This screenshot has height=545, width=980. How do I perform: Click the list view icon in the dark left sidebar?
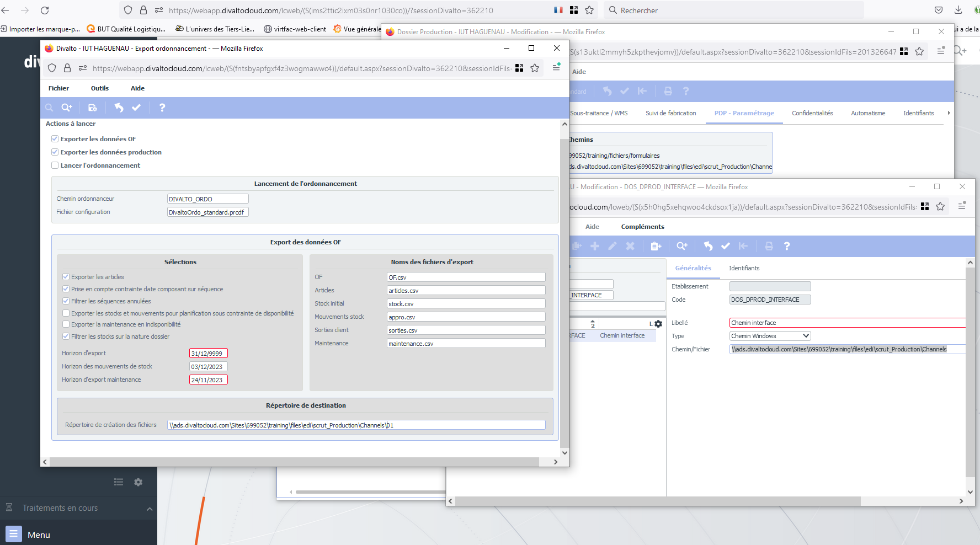[119, 482]
